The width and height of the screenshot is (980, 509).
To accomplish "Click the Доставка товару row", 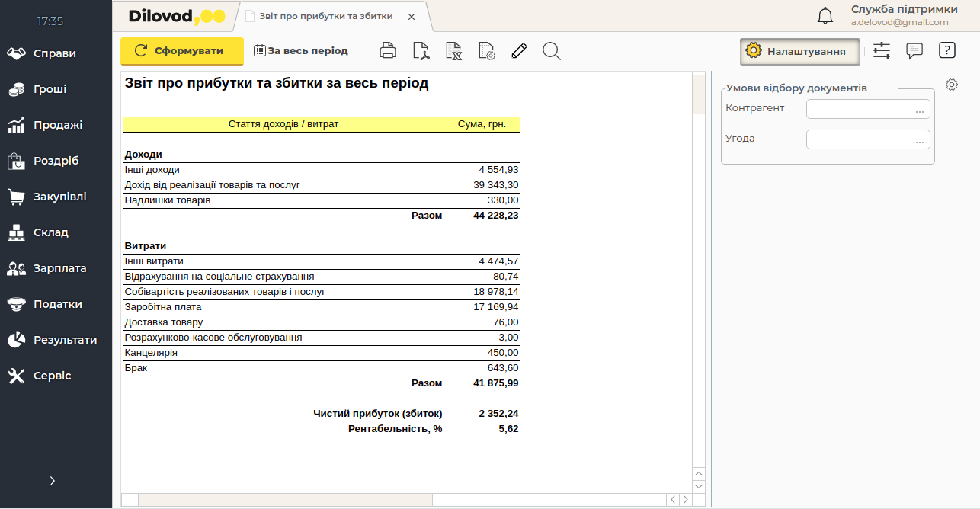I will tap(322, 322).
